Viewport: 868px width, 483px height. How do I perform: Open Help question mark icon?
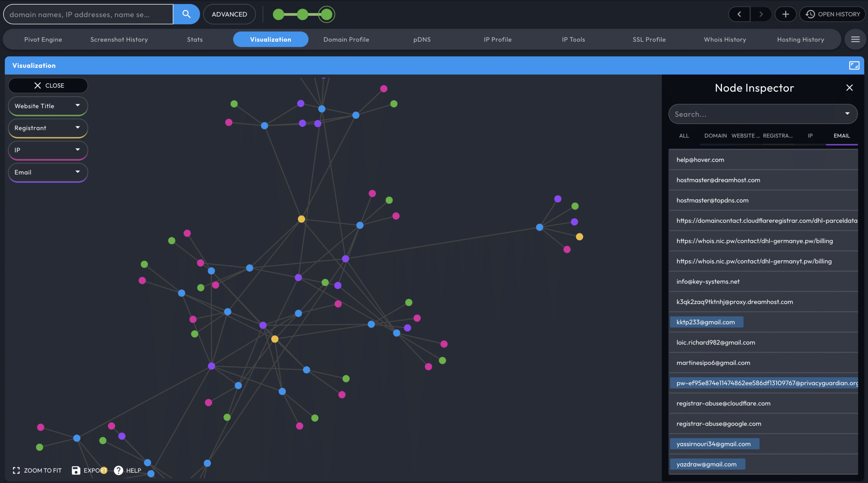[x=118, y=470]
